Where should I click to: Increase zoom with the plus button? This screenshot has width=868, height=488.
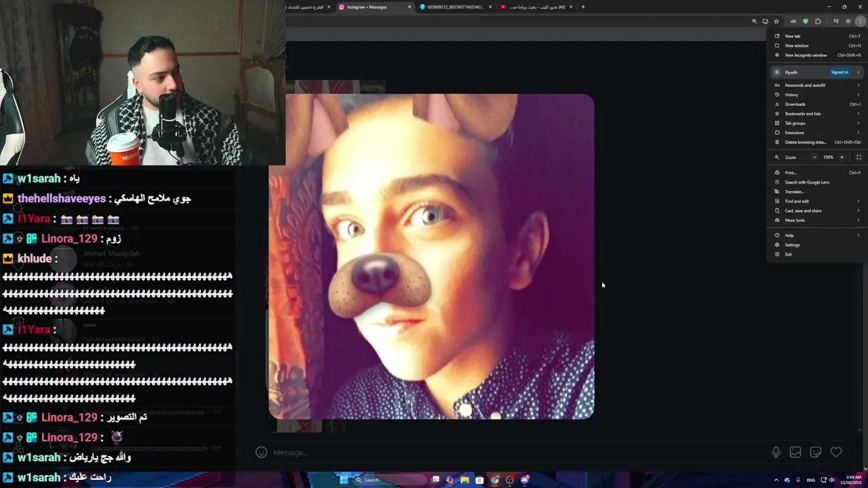click(x=842, y=157)
